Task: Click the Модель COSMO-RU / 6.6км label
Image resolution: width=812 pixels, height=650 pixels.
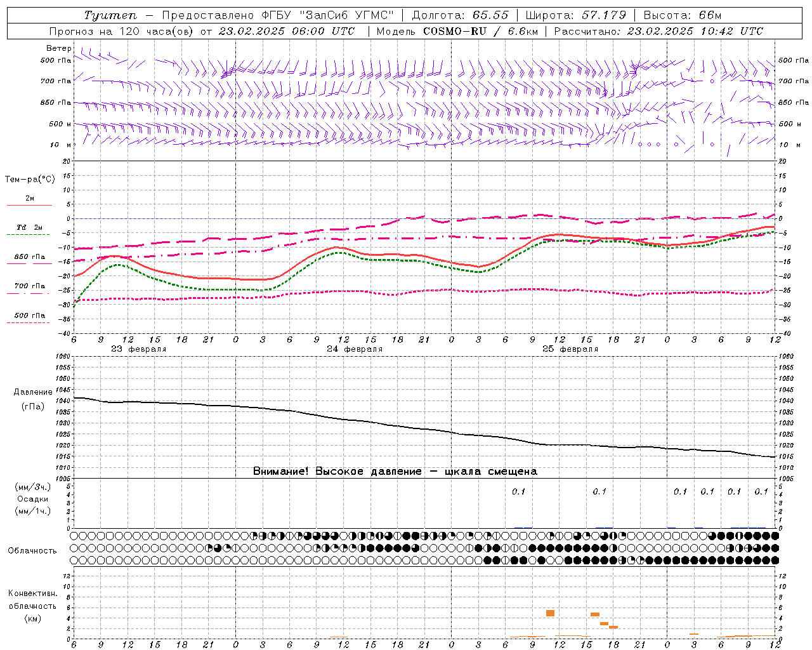Action: [x=457, y=31]
